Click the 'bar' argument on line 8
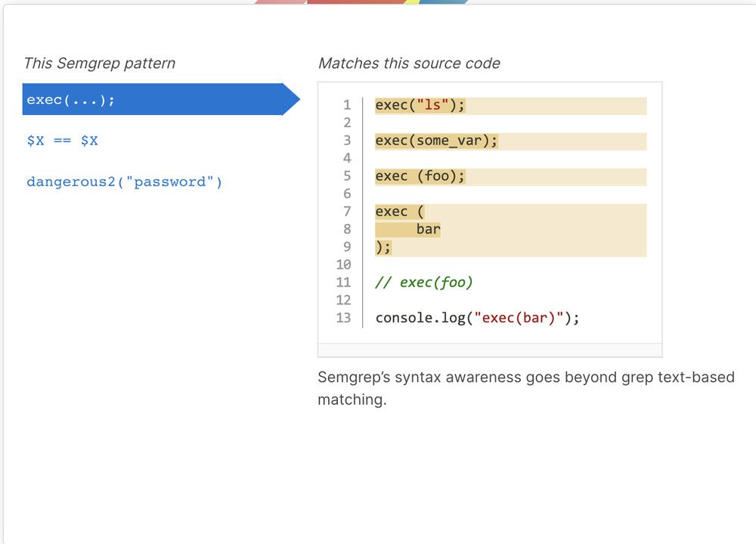 click(x=428, y=229)
